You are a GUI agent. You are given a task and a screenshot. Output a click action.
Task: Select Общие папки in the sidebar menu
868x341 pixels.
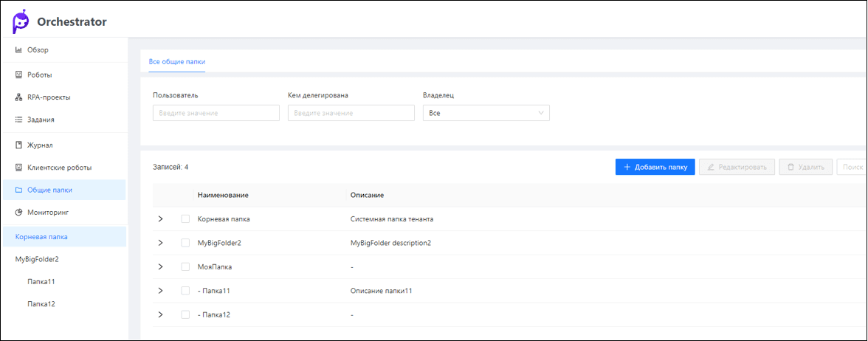click(49, 190)
